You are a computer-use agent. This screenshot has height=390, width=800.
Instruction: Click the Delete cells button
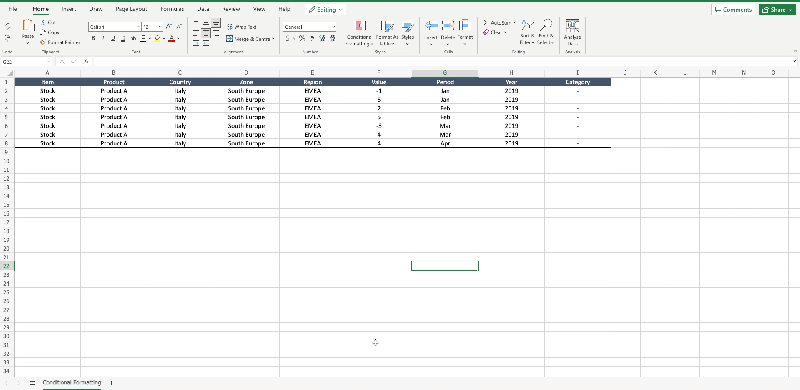coord(447,33)
